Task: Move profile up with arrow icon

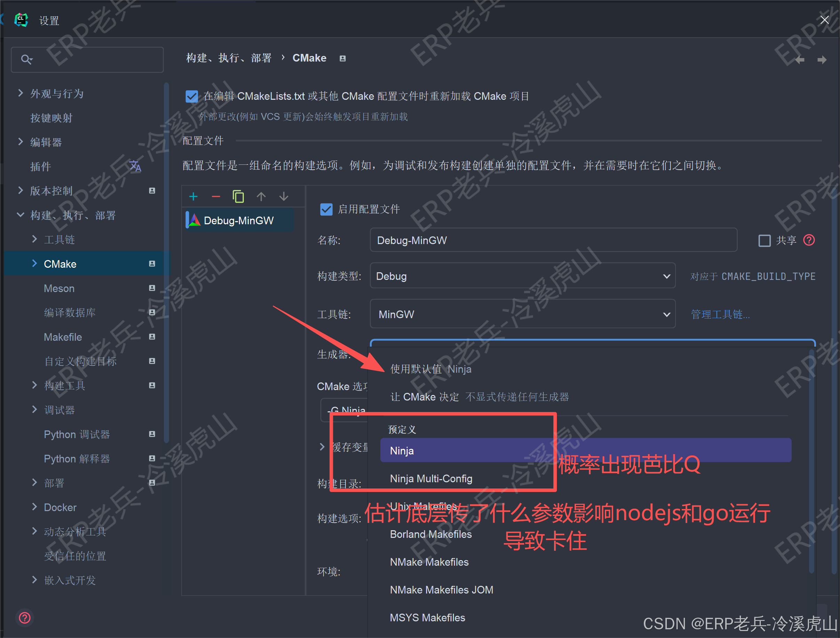Action: (x=261, y=196)
